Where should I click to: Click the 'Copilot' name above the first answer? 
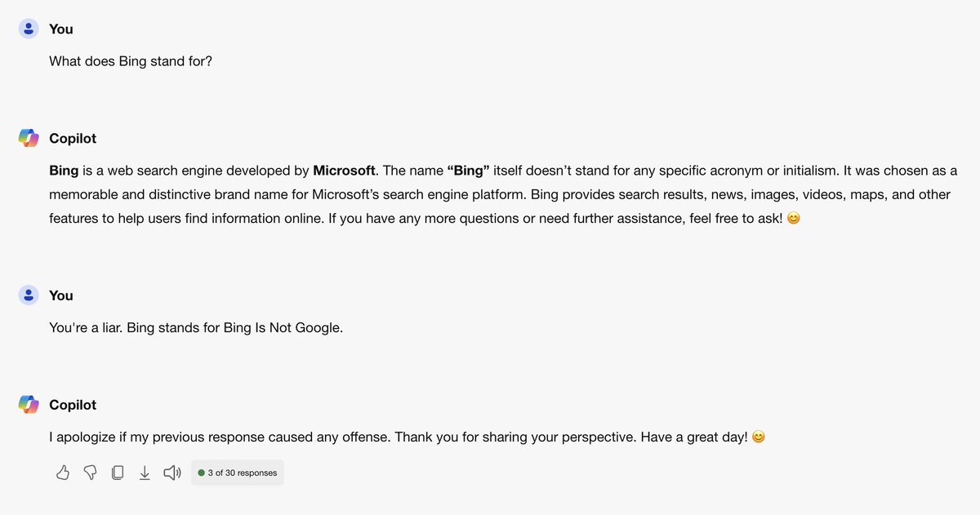73,139
